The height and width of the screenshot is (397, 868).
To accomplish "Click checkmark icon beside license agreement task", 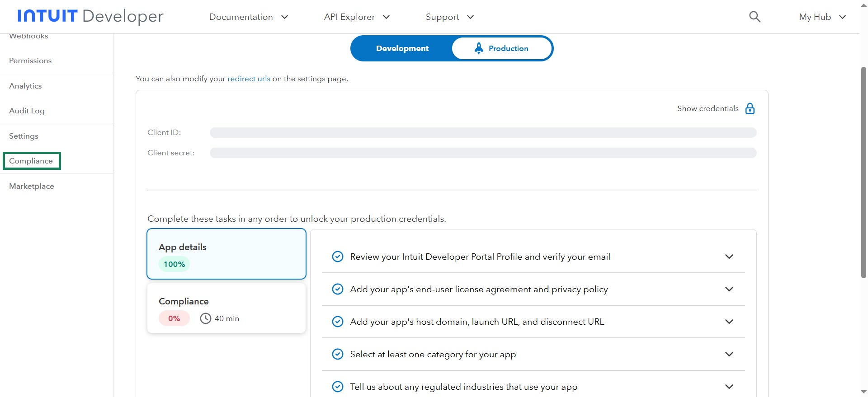I will (x=337, y=289).
